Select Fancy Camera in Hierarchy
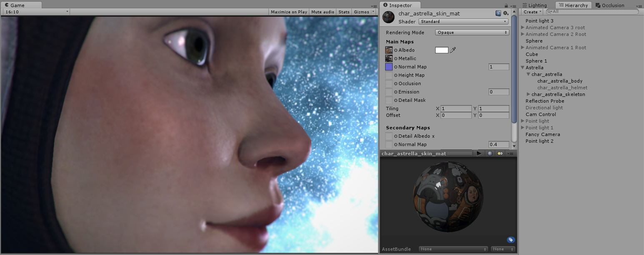The image size is (644, 255). point(543,134)
